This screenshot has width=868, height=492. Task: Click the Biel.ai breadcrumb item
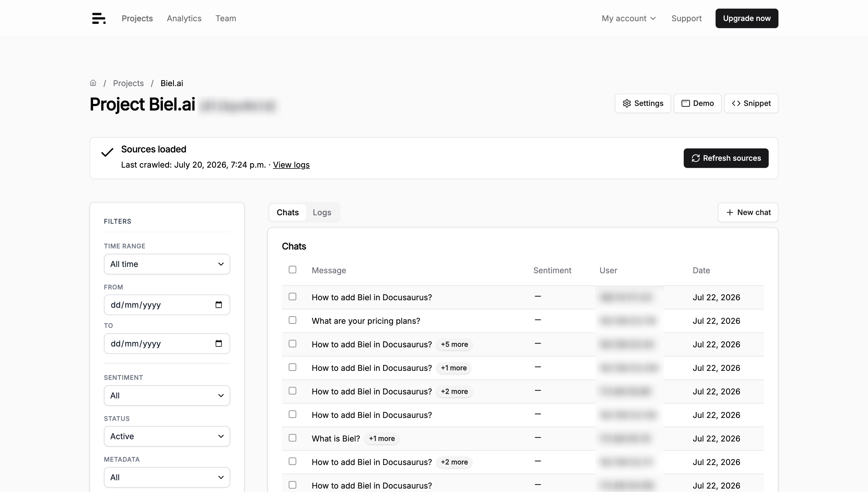coord(172,83)
